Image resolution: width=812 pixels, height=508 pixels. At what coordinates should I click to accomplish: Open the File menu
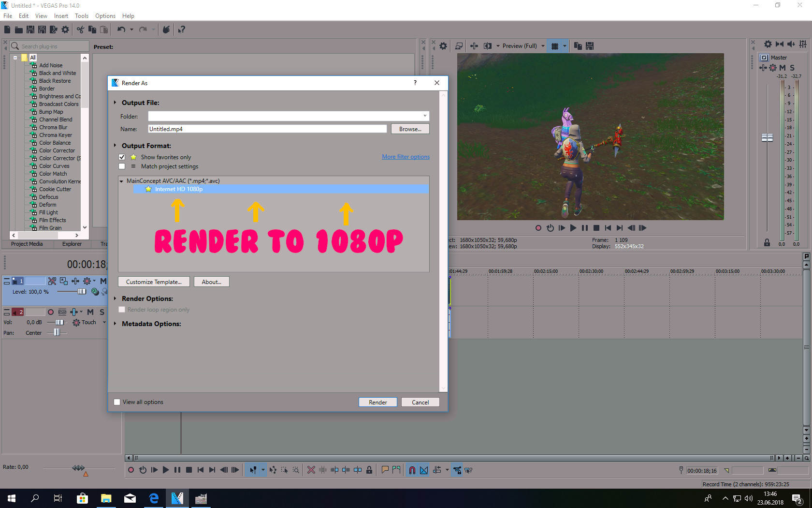pos(8,16)
